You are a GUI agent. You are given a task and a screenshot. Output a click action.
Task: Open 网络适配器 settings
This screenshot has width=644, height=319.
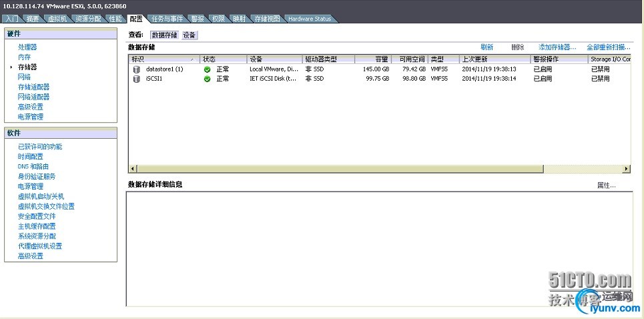[x=33, y=97]
